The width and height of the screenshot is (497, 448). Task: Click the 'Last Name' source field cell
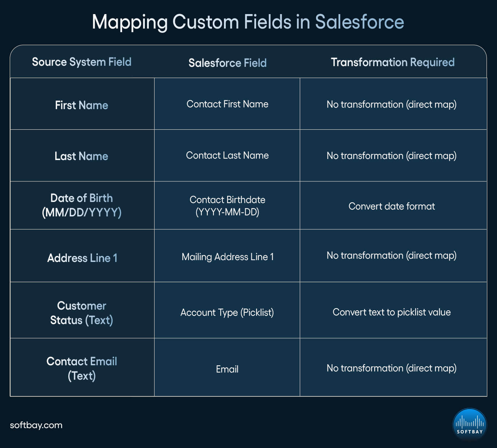click(82, 156)
